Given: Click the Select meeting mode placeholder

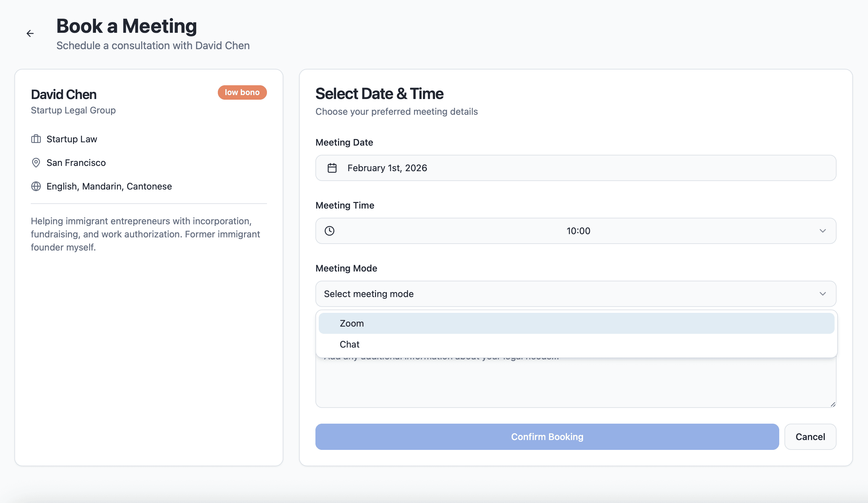Looking at the screenshot, I should 368,294.
